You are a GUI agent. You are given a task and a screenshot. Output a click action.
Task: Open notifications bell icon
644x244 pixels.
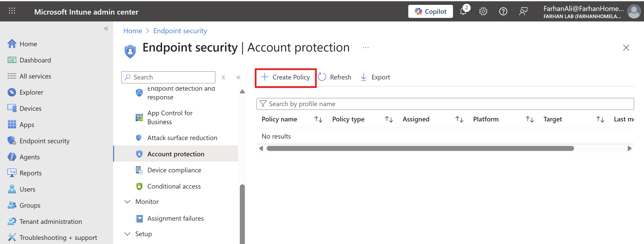[x=463, y=12]
